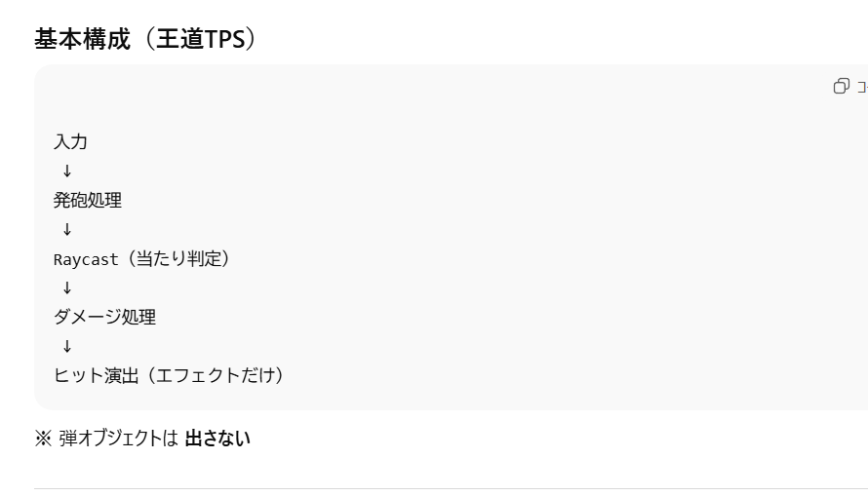
Task: Click the arrow below 入力
Action: pyautogui.click(x=67, y=171)
